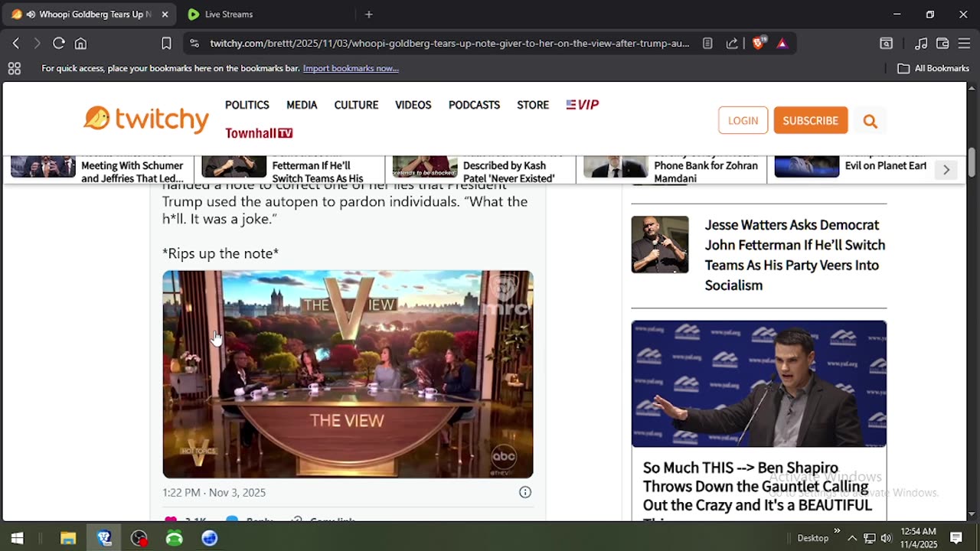This screenshot has height=551, width=980.
Task: Open Ben Shapiro sidebar article image
Action: pyautogui.click(x=759, y=383)
